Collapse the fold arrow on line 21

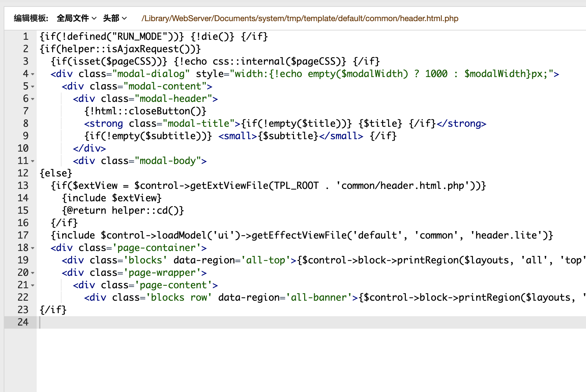coord(33,285)
